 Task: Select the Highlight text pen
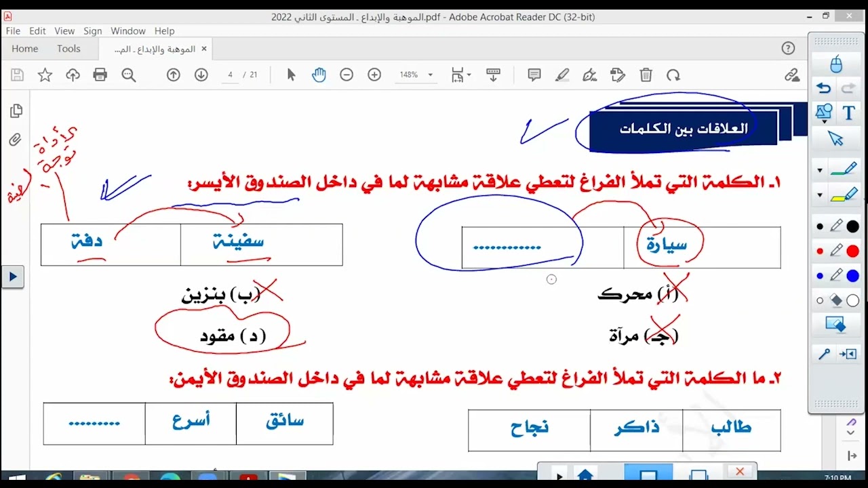(562, 75)
